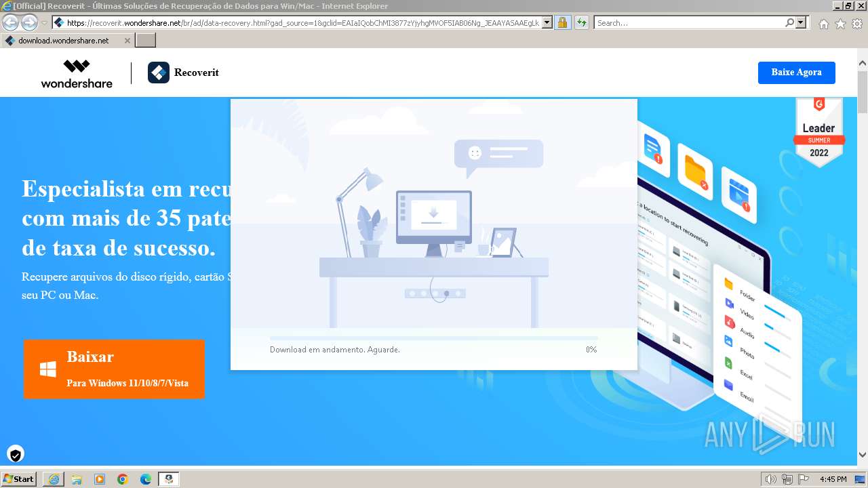Open Google Chrome from the taskbar
868x488 pixels.
coord(123,479)
